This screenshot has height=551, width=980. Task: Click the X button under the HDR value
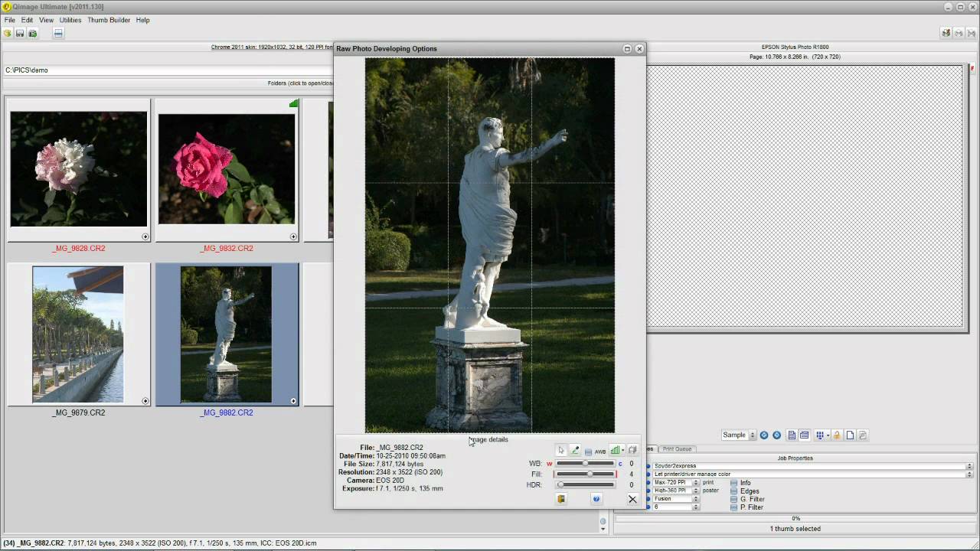point(632,499)
